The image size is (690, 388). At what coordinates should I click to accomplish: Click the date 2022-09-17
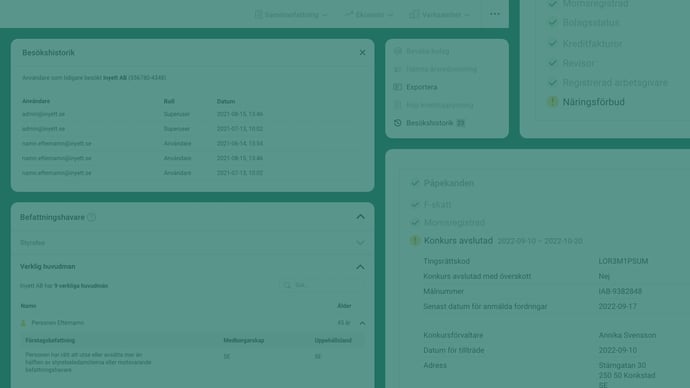click(x=617, y=307)
